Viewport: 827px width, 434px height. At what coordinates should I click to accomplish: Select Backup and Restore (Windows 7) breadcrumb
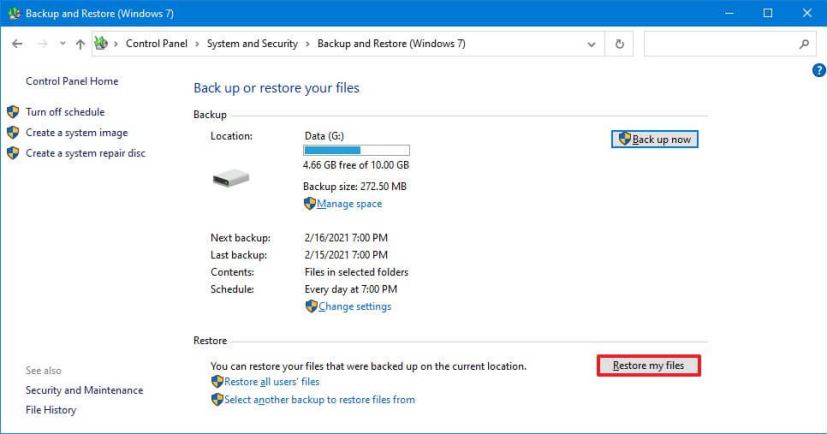(391, 44)
